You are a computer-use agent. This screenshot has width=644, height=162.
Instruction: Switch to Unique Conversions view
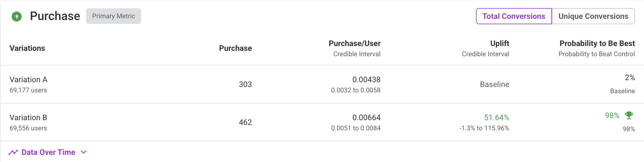593,16
